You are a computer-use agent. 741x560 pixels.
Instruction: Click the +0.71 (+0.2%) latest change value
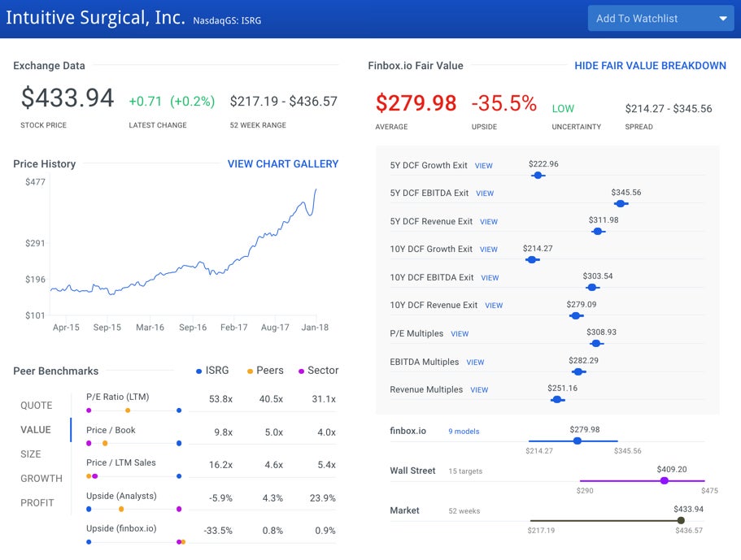[172, 101]
